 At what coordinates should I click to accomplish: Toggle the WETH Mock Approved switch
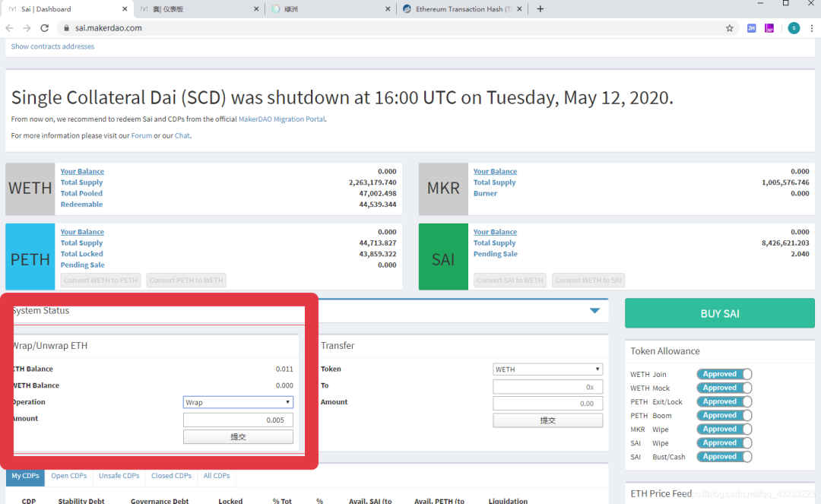[x=724, y=388]
